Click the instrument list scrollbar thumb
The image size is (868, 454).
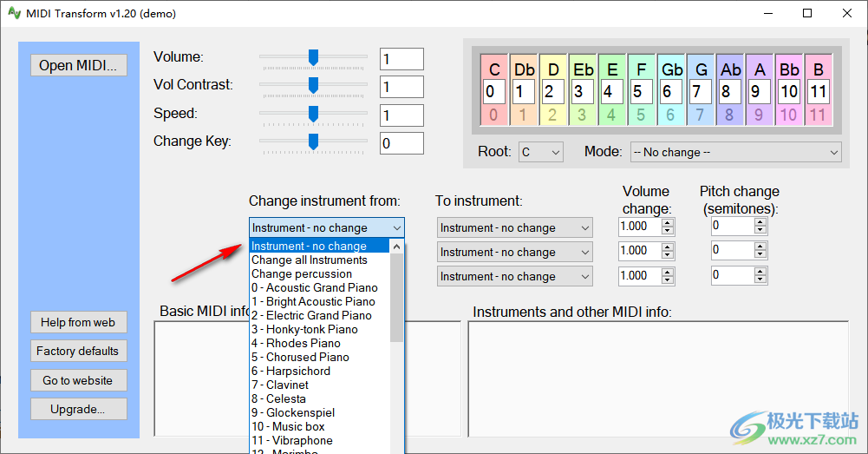click(x=396, y=298)
